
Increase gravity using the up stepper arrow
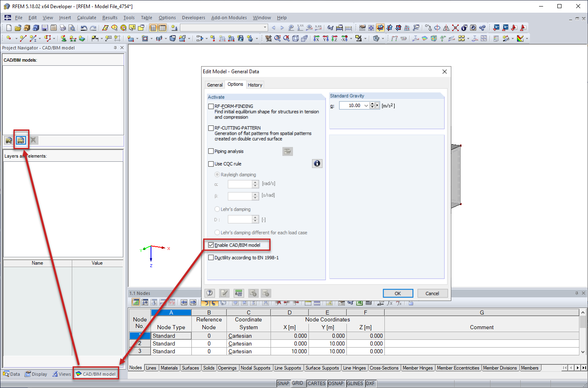372,103
